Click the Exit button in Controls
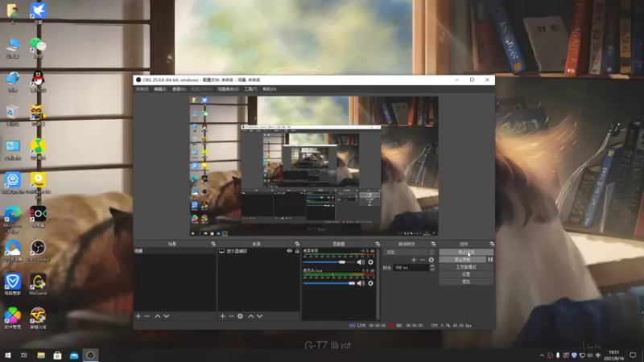 click(x=466, y=282)
